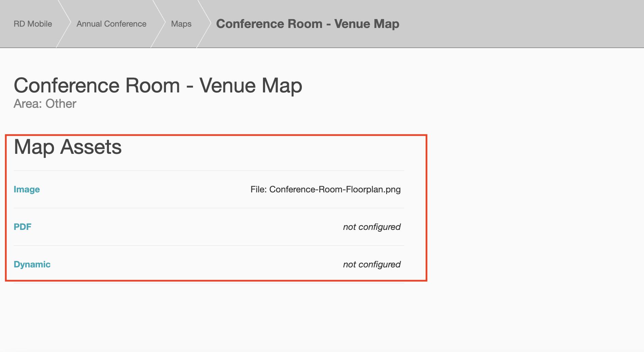
Task: Click the chevron separator after RD Mobile
Action: (64, 24)
